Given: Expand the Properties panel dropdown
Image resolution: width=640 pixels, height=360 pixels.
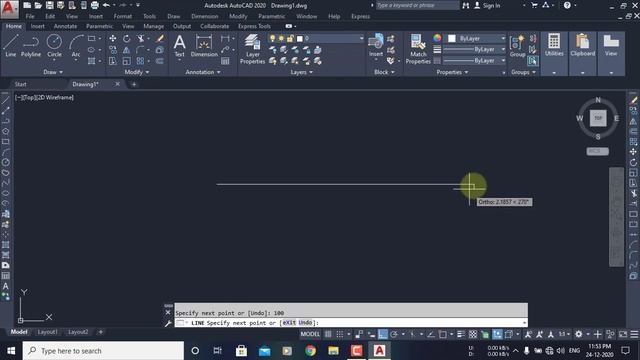Looking at the screenshot, I should (x=452, y=72).
